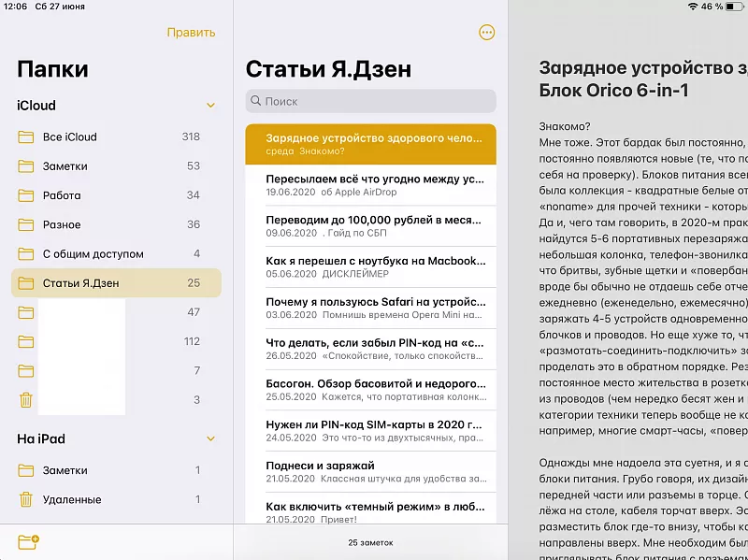Click the Wi-Fi status icon
This screenshot has height=560, width=748.
pyautogui.click(x=693, y=7)
